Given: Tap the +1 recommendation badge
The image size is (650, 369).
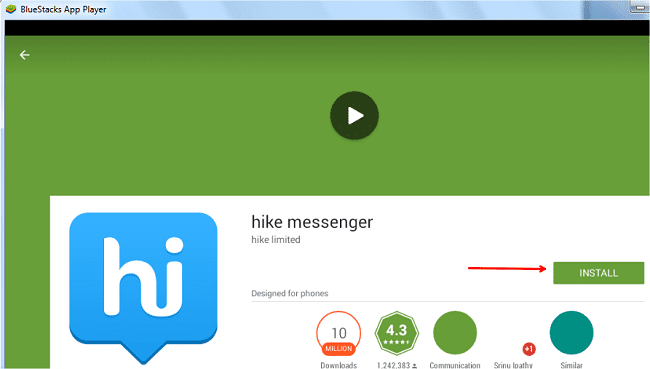Looking at the screenshot, I should [x=529, y=349].
